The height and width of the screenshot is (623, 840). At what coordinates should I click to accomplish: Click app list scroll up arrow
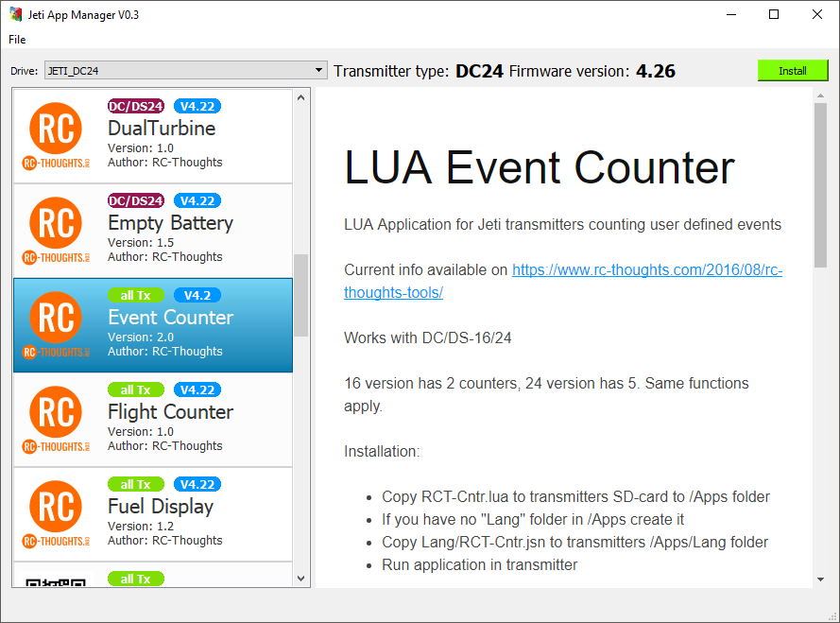[300, 97]
